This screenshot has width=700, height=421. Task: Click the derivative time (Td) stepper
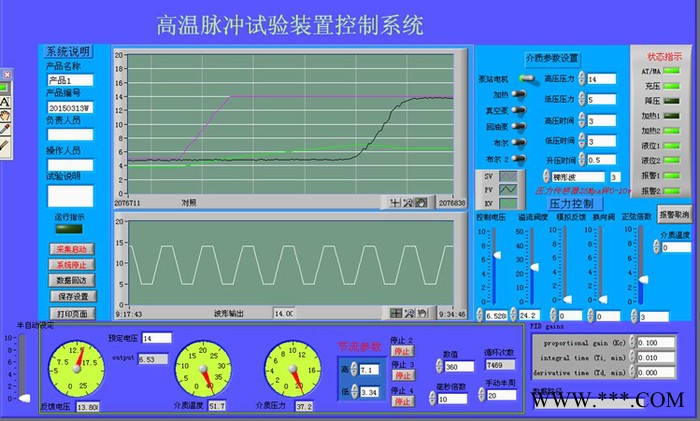pyautogui.click(x=632, y=372)
